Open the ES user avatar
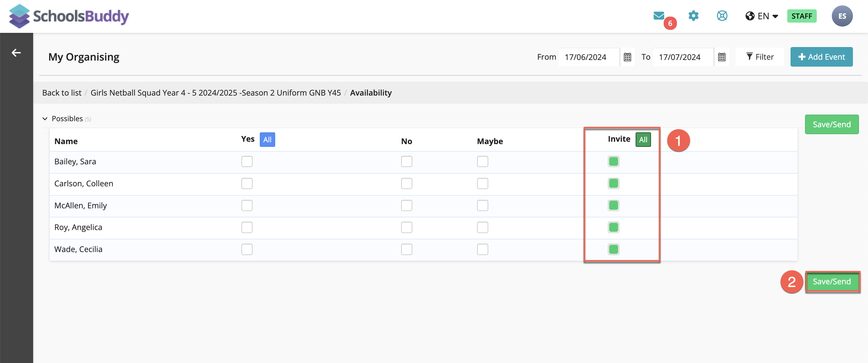Screen dimensions: 868x363 (x=842, y=16)
